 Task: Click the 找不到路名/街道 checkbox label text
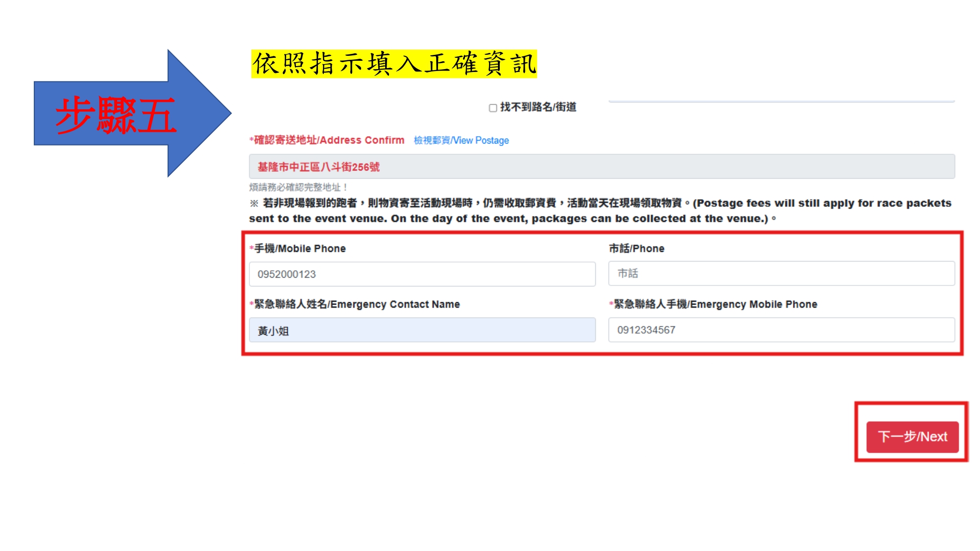click(x=538, y=107)
